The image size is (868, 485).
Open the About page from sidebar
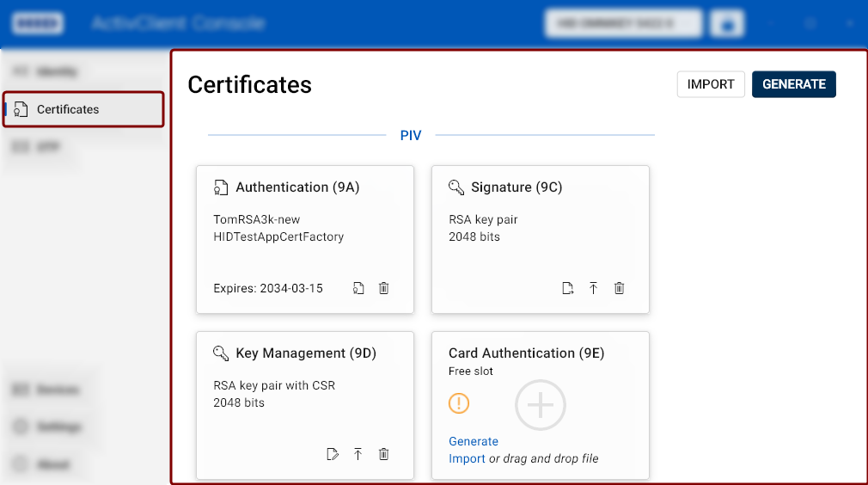[53, 464]
